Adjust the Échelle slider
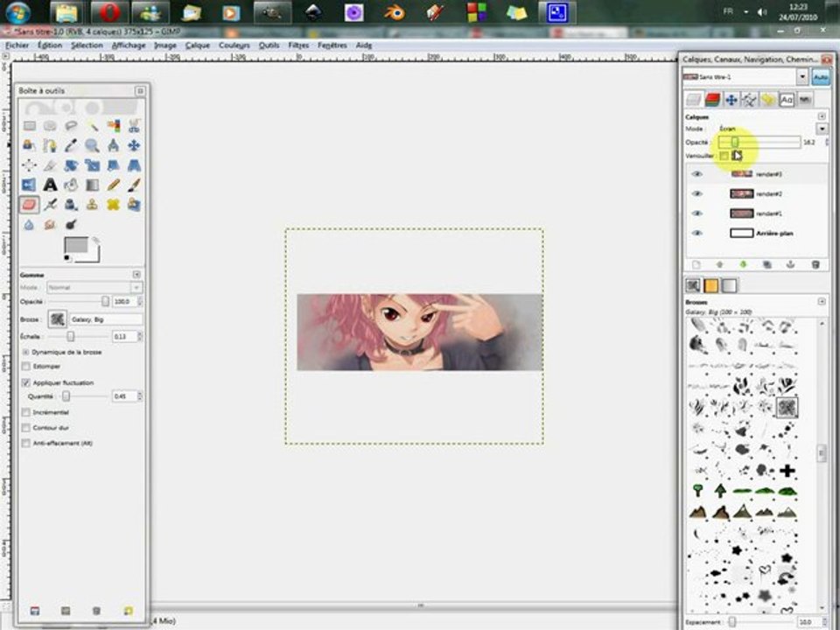840x630 pixels. [78, 336]
